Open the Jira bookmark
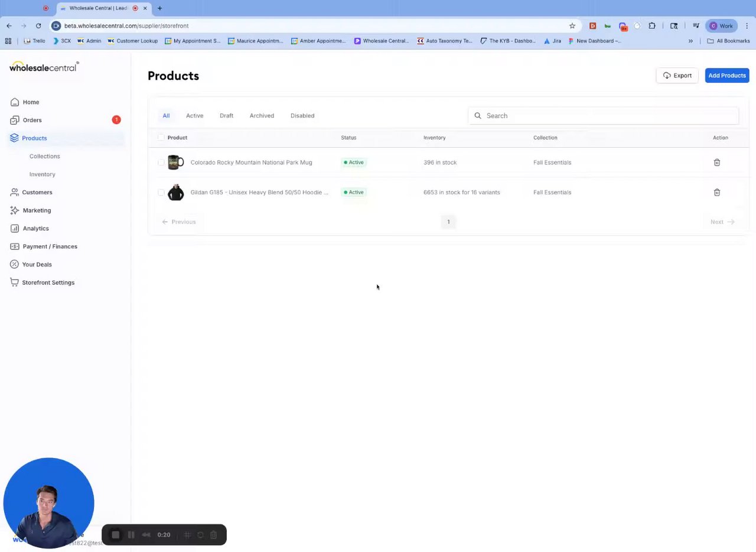Viewport: 756px width, 552px height. 552,41
